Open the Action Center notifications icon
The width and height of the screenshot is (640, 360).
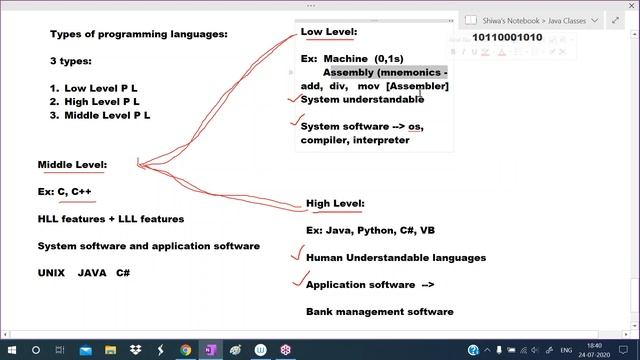click(623, 350)
